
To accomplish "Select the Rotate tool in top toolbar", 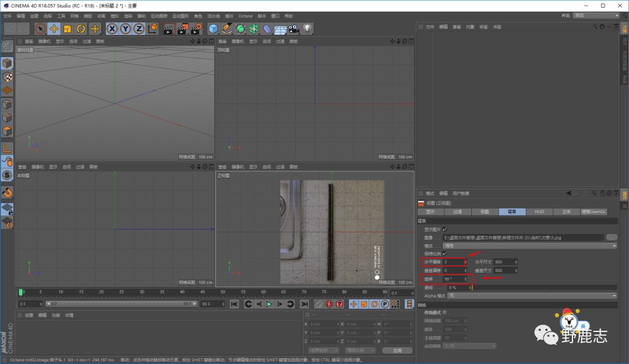I will (x=81, y=29).
